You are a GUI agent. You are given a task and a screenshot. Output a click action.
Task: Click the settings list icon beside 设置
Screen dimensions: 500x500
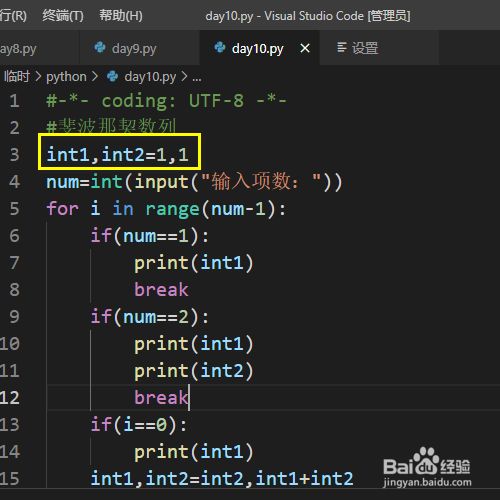(342, 47)
